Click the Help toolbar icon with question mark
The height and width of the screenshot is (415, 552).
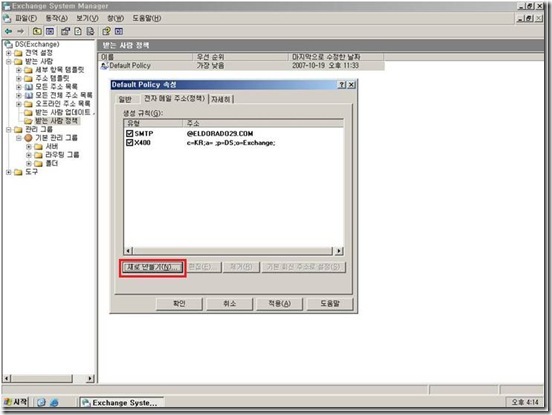point(106,31)
